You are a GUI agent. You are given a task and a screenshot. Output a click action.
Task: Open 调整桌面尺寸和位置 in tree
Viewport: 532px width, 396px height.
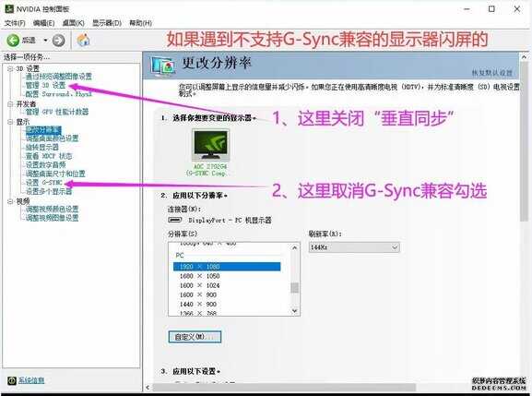coord(55,174)
